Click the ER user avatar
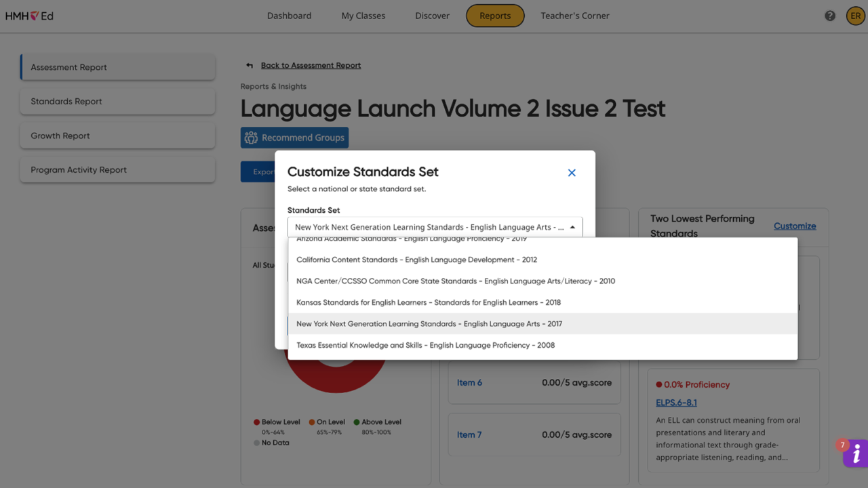This screenshot has height=488, width=868. tap(855, 15)
